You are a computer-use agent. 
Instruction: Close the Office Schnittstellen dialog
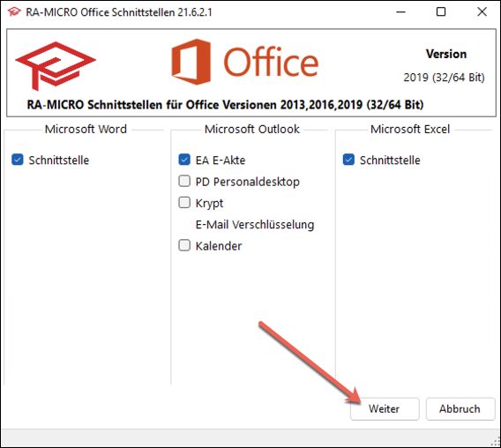(x=482, y=12)
